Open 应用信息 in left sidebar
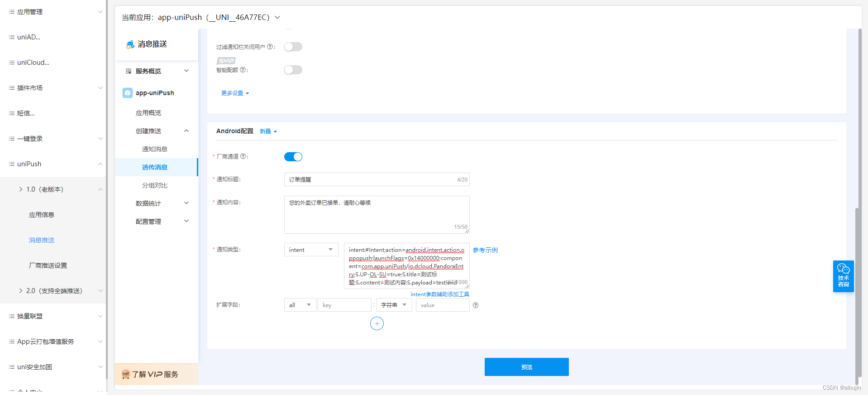This screenshot has height=395, width=868. pos(42,215)
